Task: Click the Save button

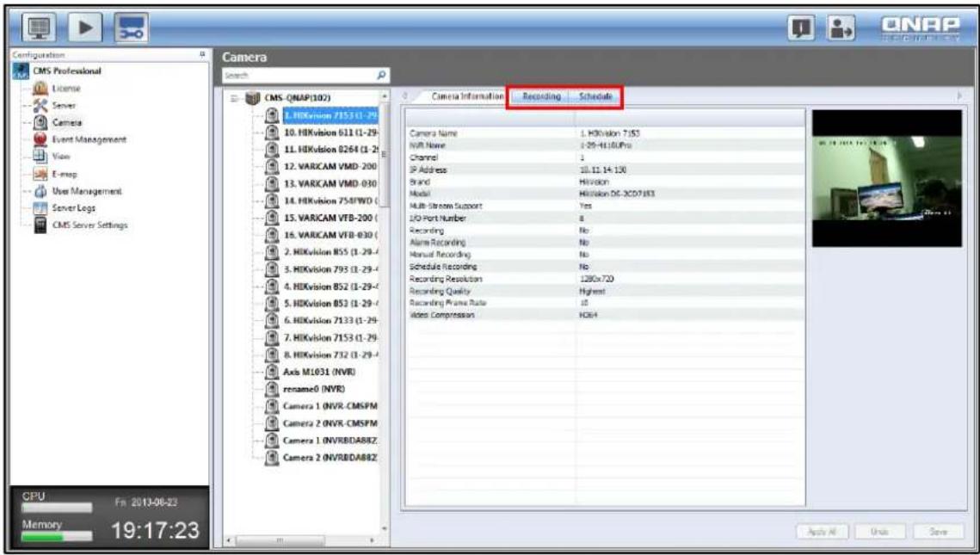Action: tap(938, 531)
